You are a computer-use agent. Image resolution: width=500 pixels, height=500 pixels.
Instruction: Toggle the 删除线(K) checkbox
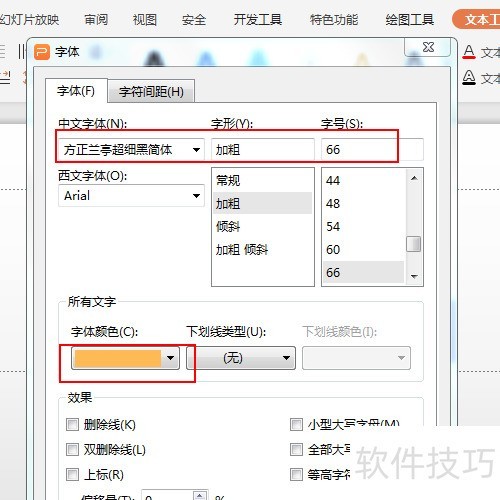(72, 425)
